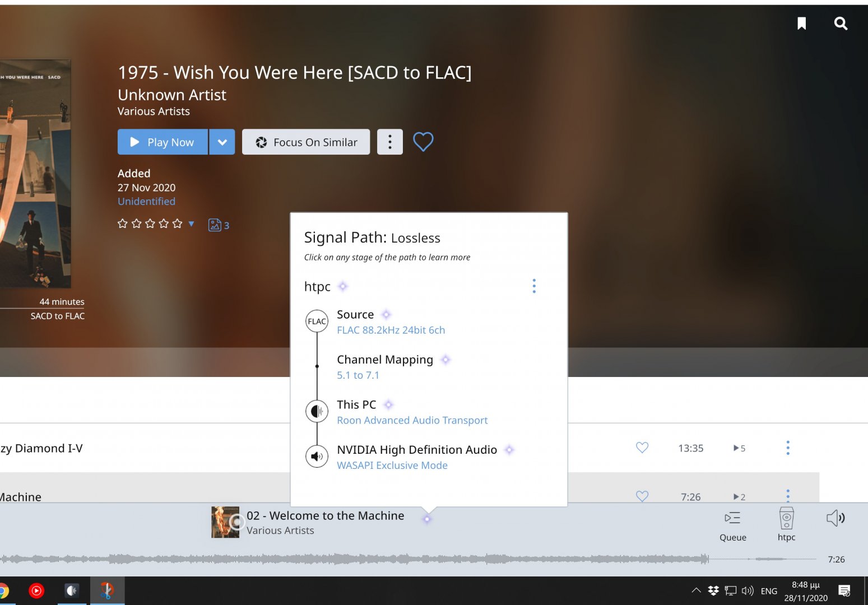The image size is (868, 605).
Task: Open album three-dot more menu
Action: (x=390, y=142)
